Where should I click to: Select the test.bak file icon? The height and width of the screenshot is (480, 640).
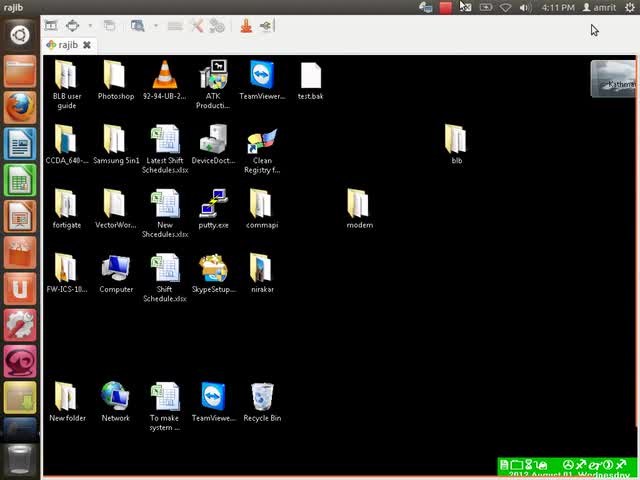[x=311, y=80]
